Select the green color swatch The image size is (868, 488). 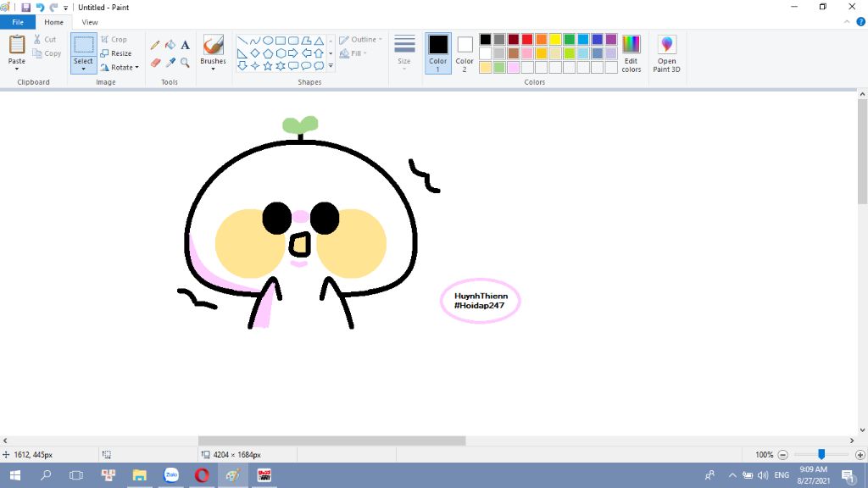tap(569, 39)
